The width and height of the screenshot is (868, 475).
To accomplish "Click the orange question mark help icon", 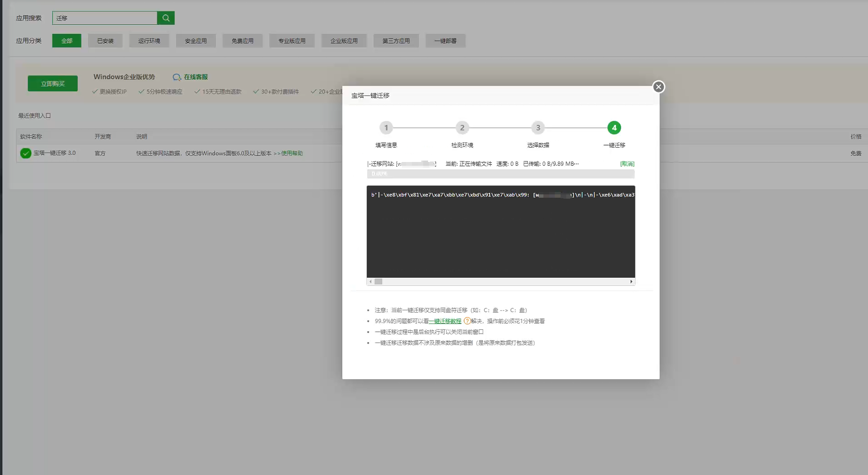I will click(467, 321).
